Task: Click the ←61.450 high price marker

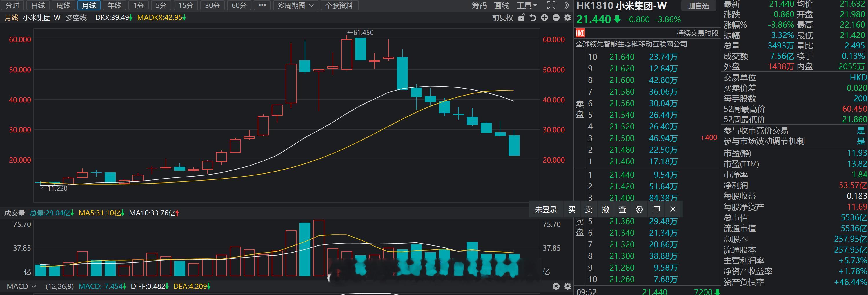Action: 360,33
